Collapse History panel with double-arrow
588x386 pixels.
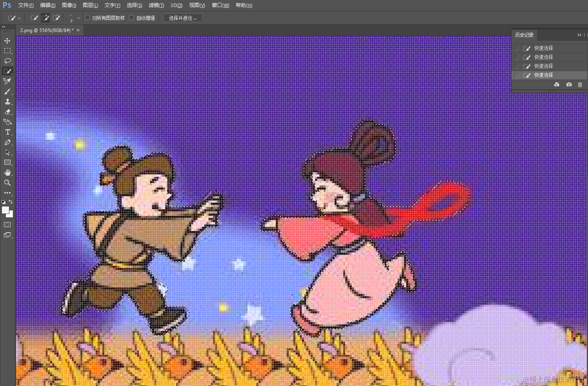click(579, 35)
